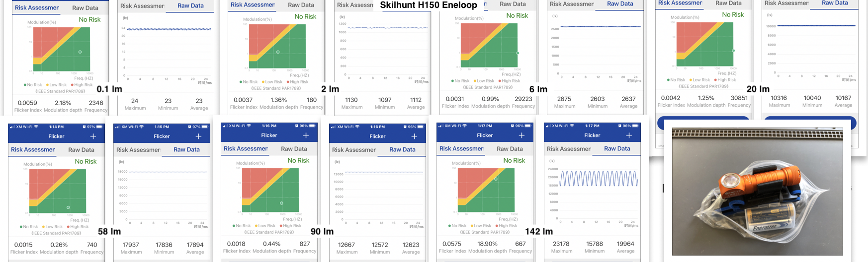Open Raw Data tab in the 1:14 PM Flicker screen
Image resolution: width=868 pixels, height=262 pixels.
coord(81,150)
